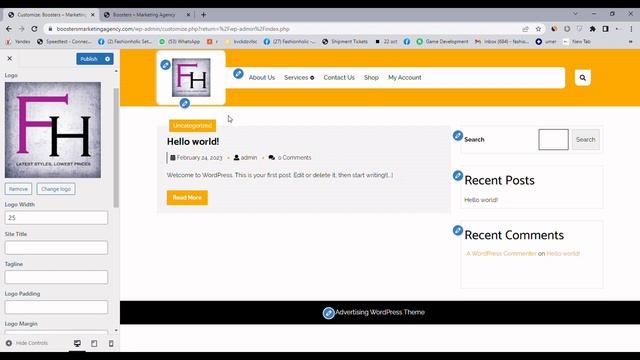Open the Game Development bookmark
Image resolution: width=640 pixels, height=360 pixels.
tap(442, 42)
